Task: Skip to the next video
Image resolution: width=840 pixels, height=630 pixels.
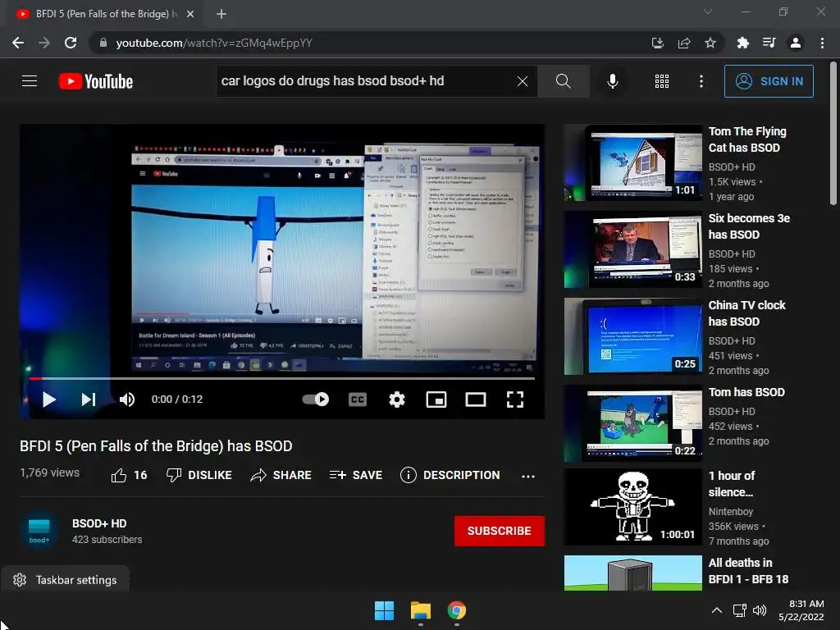Action: (89, 399)
